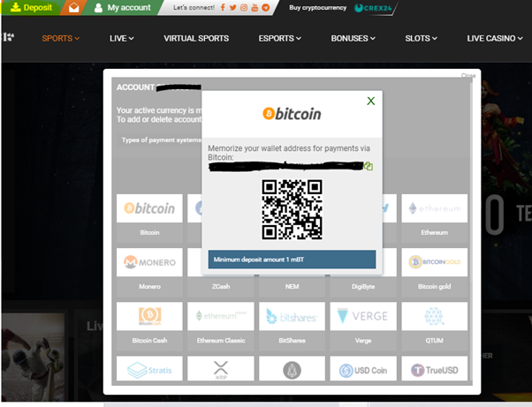Select the EOS payment tile

pyautogui.click(x=293, y=368)
